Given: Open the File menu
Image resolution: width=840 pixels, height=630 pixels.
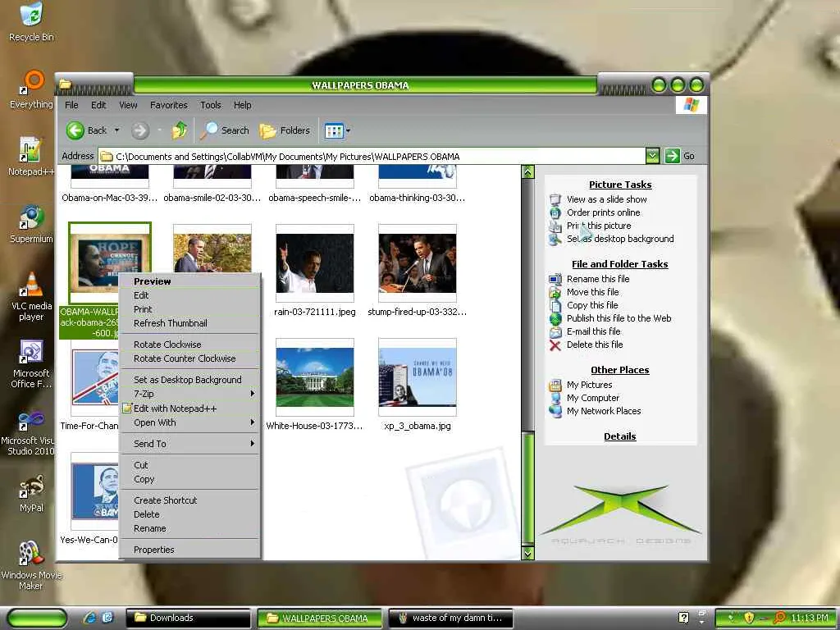Looking at the screenshot, I should tap(71, 105).
